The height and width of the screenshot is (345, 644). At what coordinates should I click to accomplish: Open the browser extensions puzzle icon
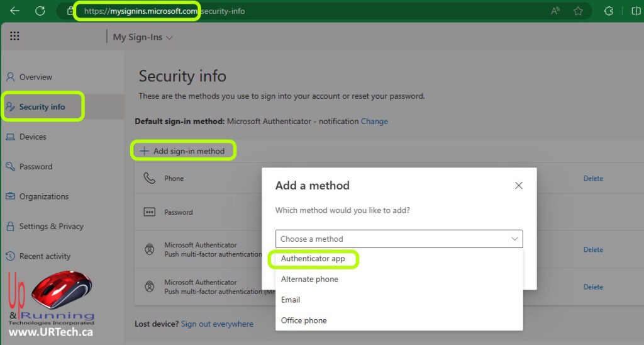pos(608,11)
